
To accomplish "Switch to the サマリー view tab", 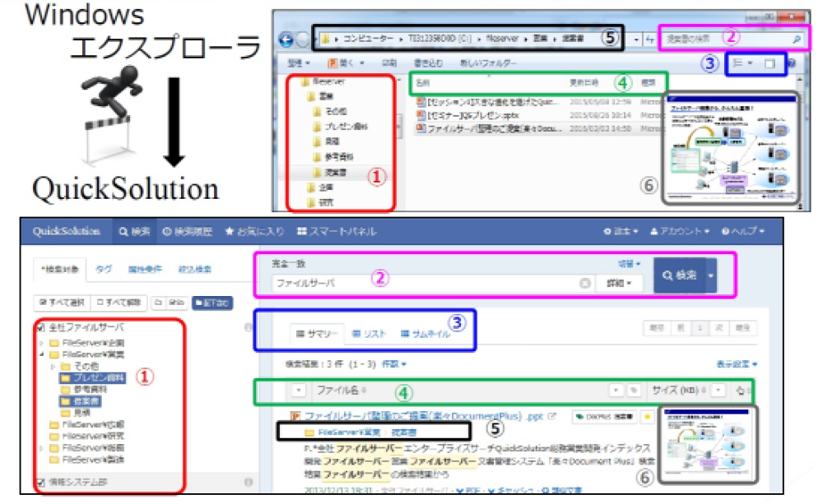I will [x=317, y=334].
